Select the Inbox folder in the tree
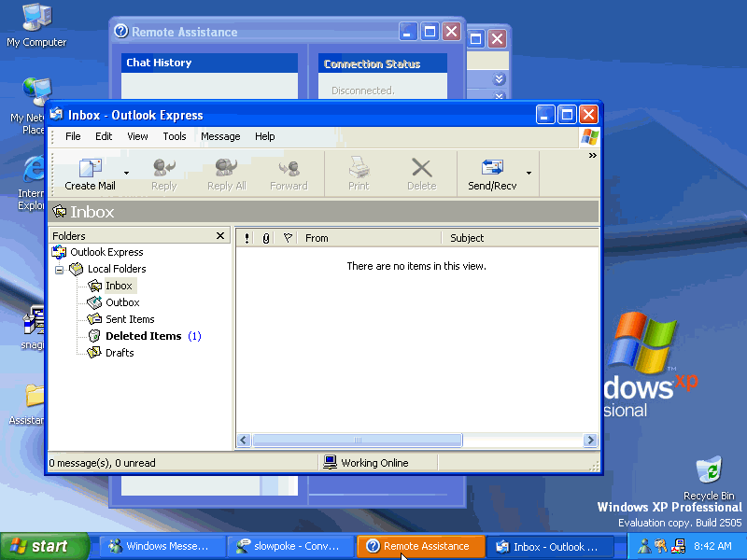 pyautogui.click(x=119, y=286)
